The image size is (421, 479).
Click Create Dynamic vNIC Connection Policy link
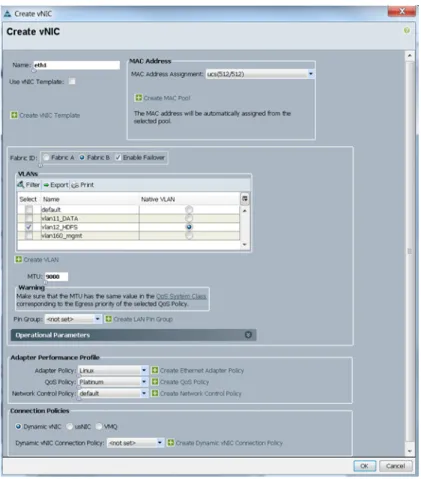tap(229, 443)
